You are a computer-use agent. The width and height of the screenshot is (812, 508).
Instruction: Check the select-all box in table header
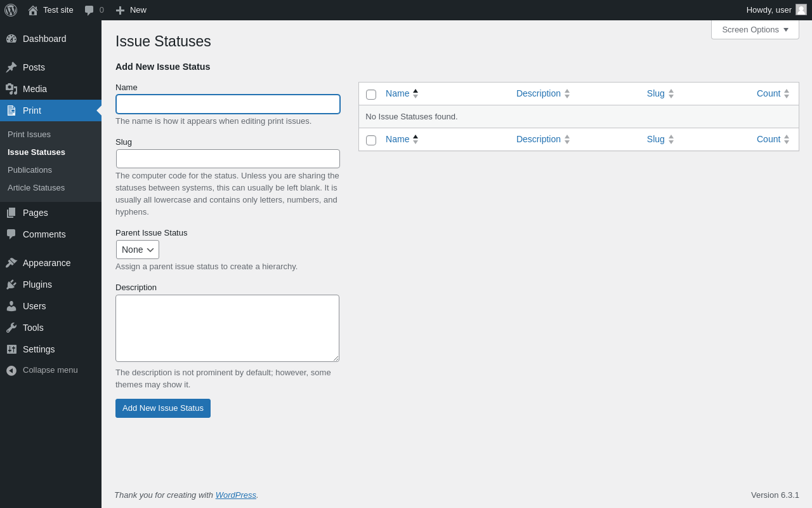tap(371, 95)
